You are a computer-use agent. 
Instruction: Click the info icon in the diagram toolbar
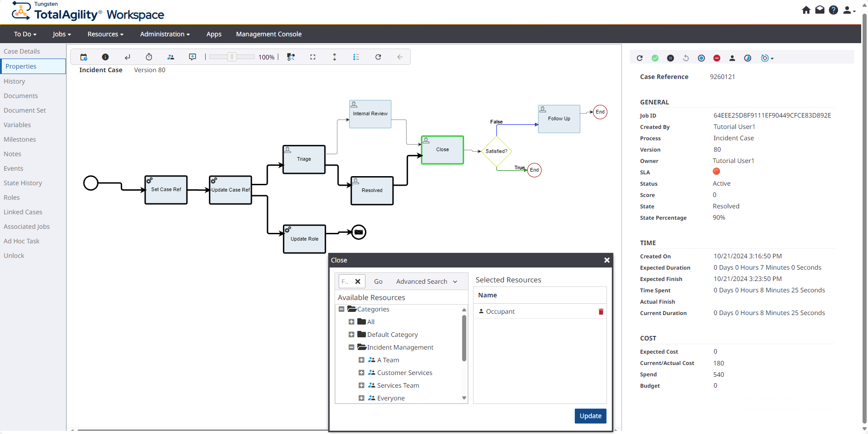[105, 57]
